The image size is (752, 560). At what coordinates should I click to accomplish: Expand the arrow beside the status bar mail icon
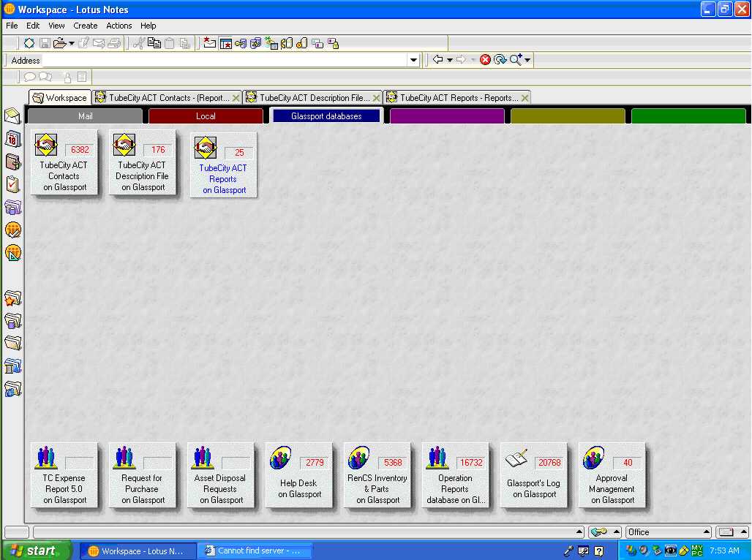click(743, 531)
